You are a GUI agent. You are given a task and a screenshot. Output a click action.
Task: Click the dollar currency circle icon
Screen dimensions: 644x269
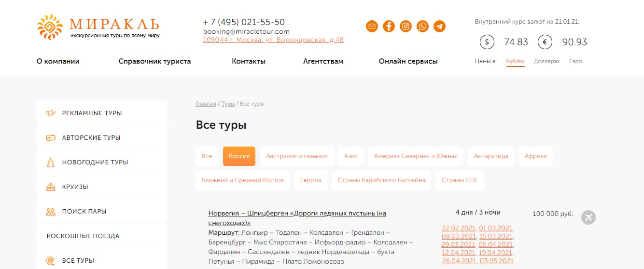[x=487, y=42]
